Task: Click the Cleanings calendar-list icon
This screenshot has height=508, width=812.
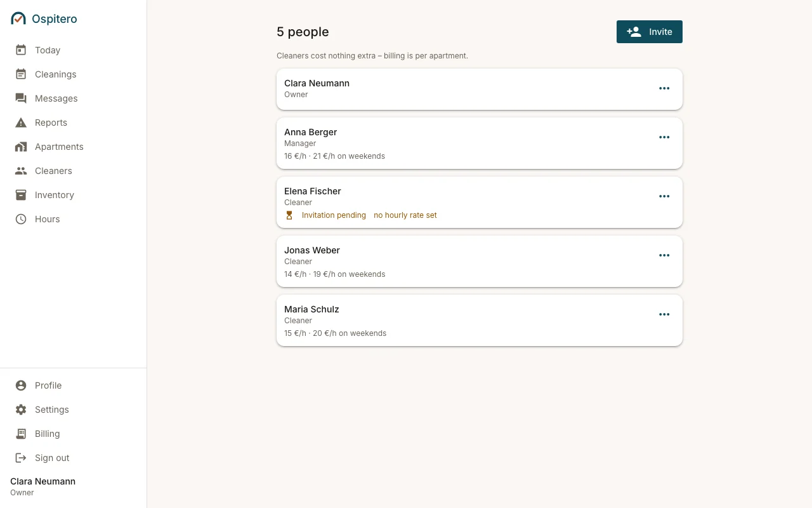Action: coord(21,74)
